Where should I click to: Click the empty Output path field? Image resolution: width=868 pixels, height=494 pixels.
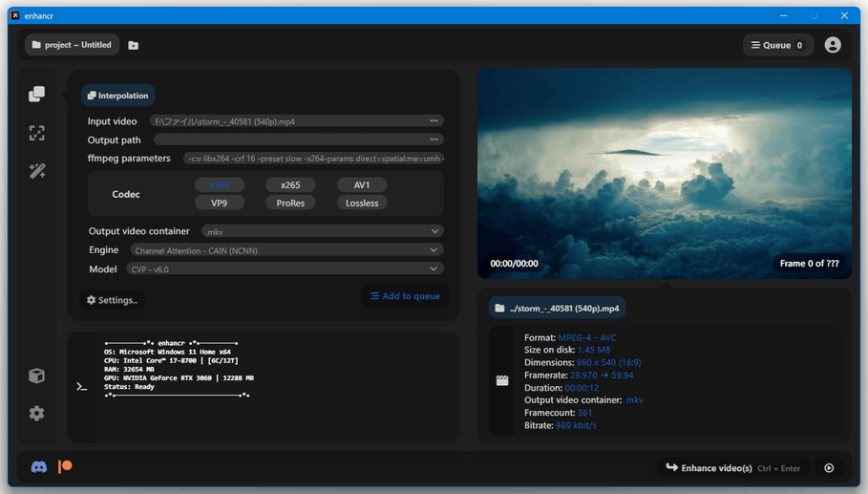(299, 140)
